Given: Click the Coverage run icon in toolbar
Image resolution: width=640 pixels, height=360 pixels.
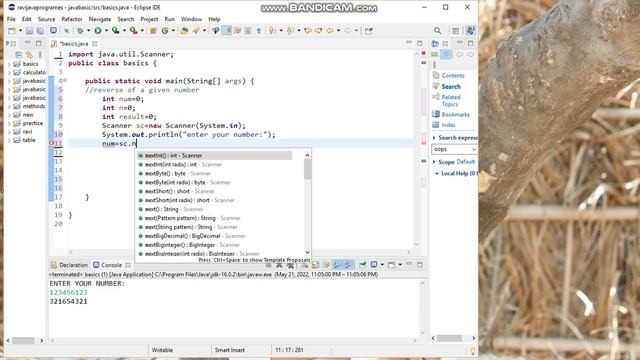Looking at the screenshot, I should 116,31.
